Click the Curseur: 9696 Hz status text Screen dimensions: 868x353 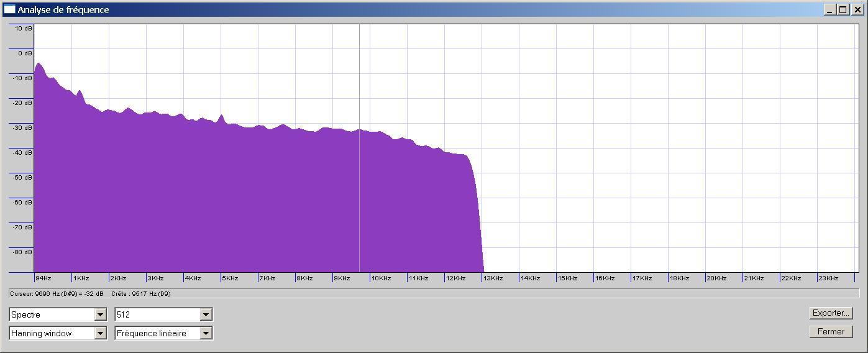pyautogui.click(x=57, y=293)
